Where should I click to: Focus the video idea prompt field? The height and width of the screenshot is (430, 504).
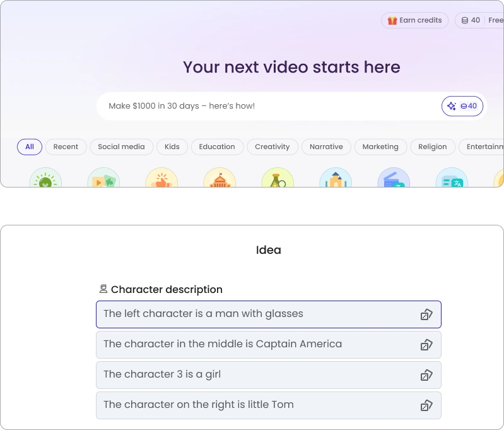pyautogui.click(x=270, y=106)
